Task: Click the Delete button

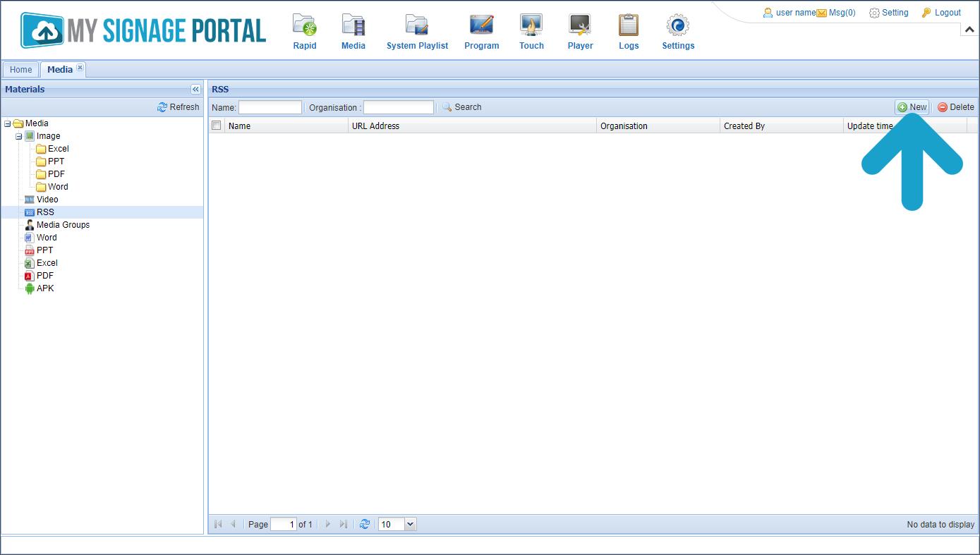Action: (956, 107)
